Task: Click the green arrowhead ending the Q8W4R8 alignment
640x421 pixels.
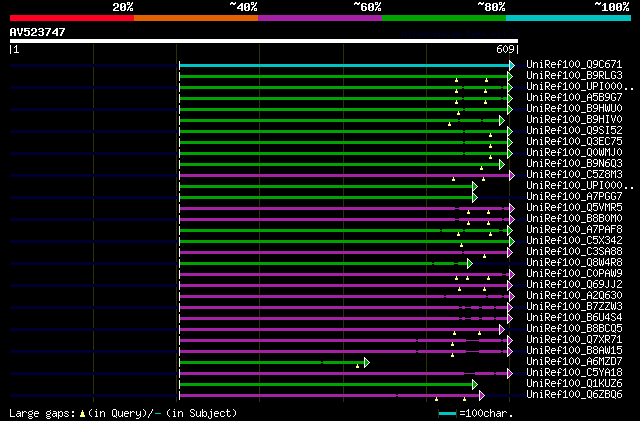Action: [x=470, y=263]
